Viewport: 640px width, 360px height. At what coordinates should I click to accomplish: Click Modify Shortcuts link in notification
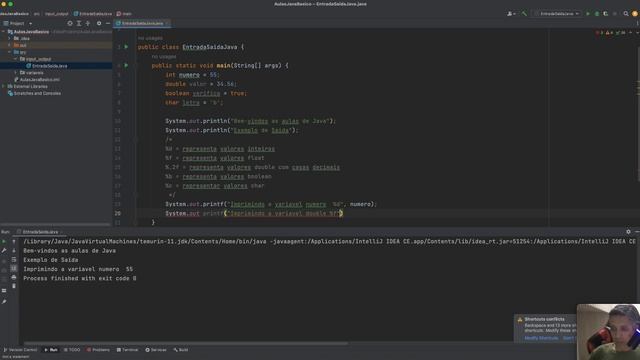tap(541, 338)
